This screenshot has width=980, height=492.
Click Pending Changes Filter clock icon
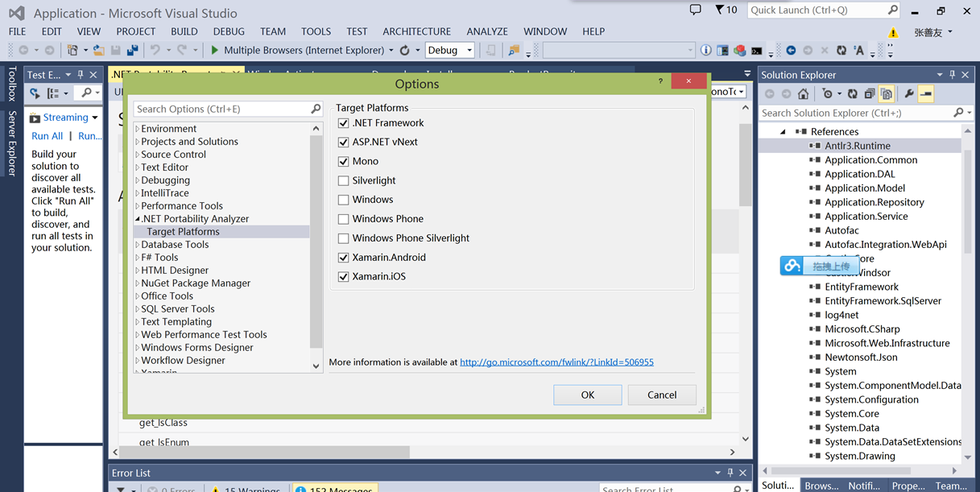tap(826, 94)
